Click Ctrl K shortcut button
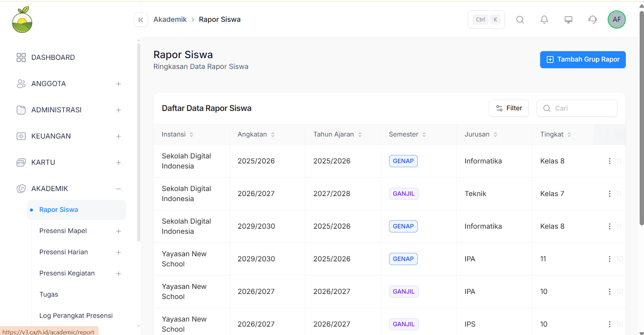This screenshot has height=335, width=644. click(486, 19)
